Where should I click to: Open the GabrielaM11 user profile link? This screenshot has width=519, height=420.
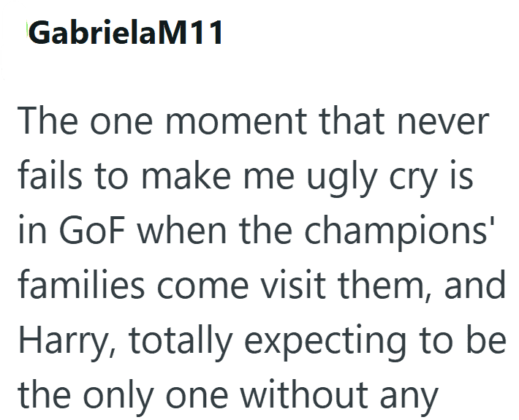tap(125, 32)
